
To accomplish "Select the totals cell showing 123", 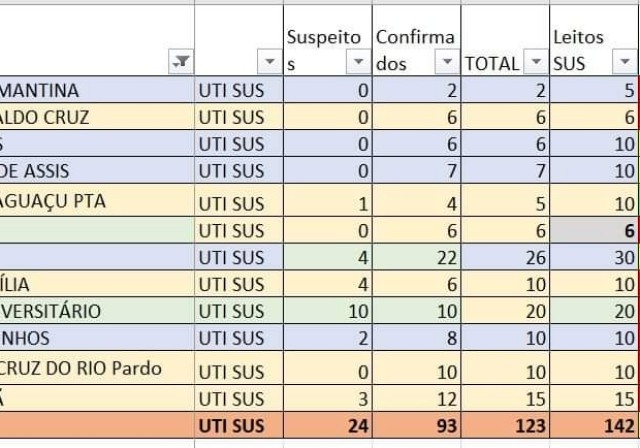I will (505, 426).
